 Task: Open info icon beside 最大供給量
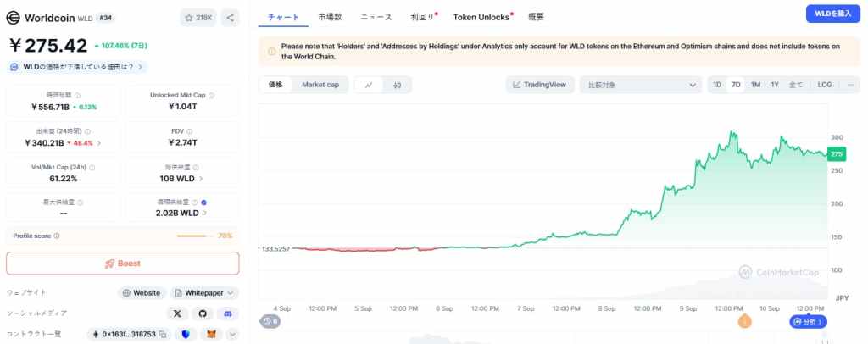point(80,203)
